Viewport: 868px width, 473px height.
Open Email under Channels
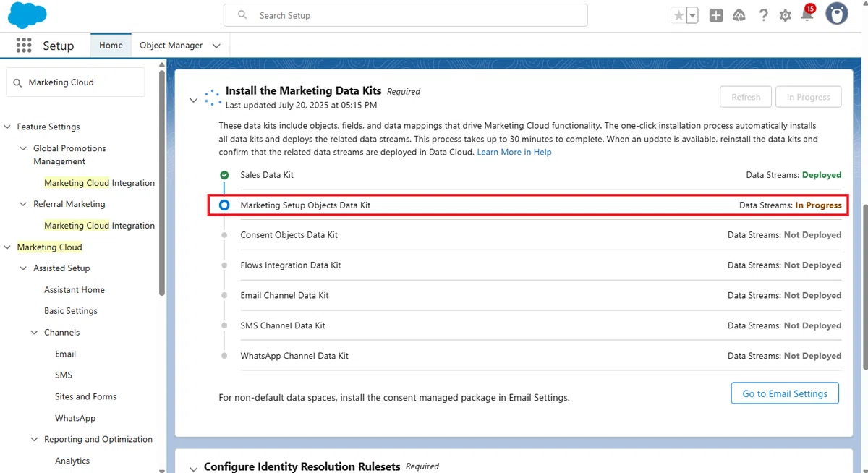coord(65,354)
